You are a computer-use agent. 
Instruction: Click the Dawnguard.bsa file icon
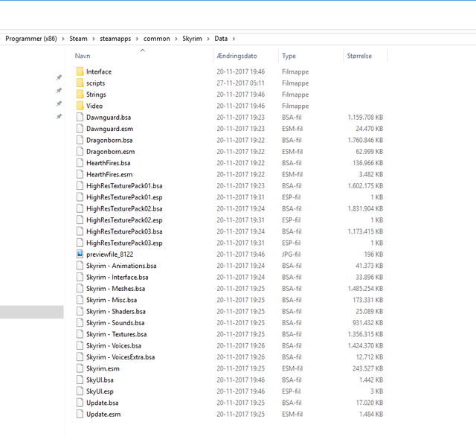(80, 118)
